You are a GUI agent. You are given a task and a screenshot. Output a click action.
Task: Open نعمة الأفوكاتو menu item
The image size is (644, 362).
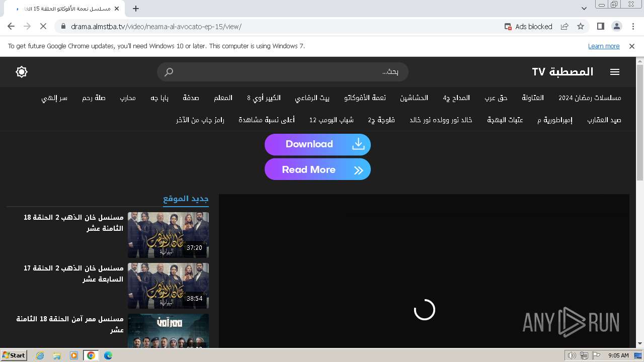(x=365, y=98)
